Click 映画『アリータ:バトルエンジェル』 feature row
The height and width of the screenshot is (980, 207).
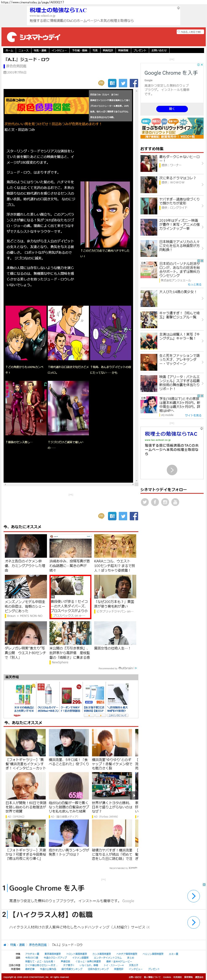[x=172, y=383]
